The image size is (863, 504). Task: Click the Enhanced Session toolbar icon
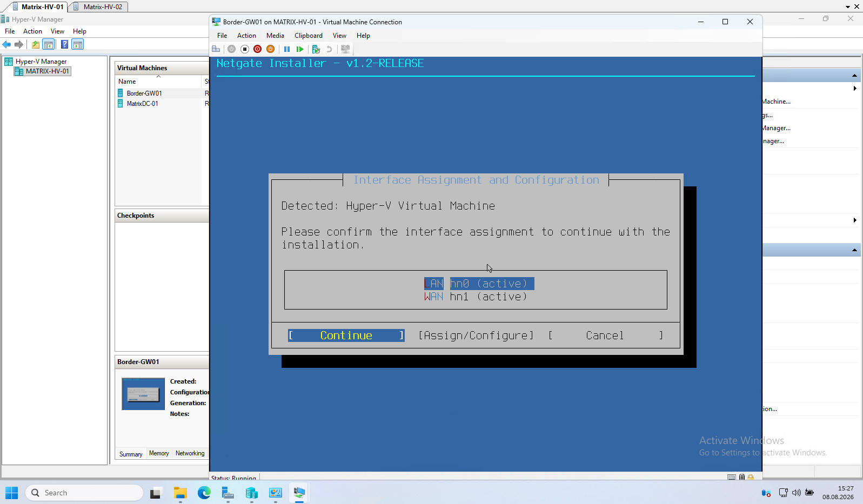tap(345, 49)
